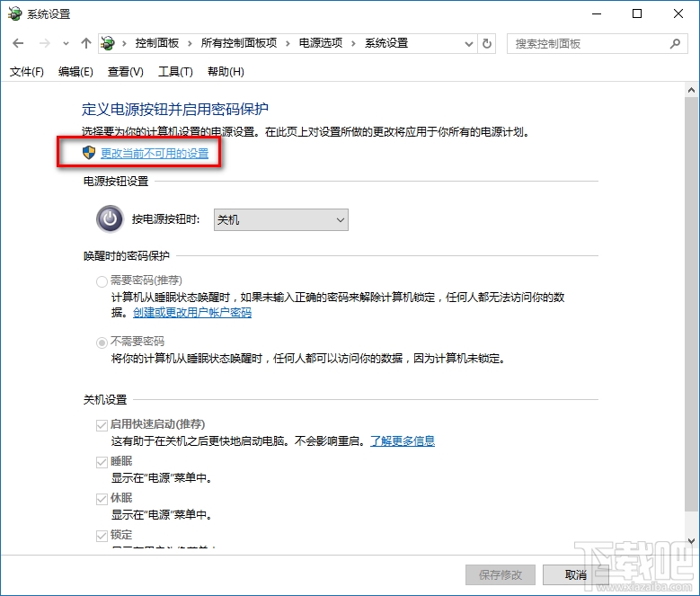This screenshot has width=700, height=596.
Task: Minimize the 系统设置 window
Action: click(597, 13)
